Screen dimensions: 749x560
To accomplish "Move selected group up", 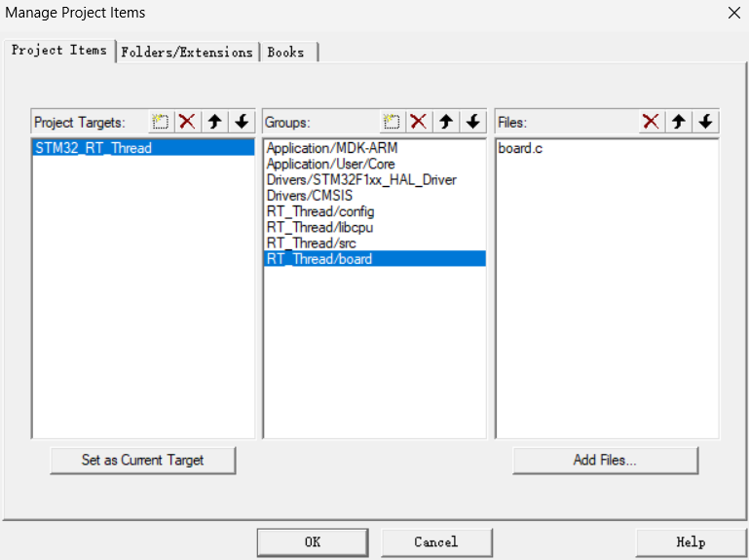I will (446, 122).
